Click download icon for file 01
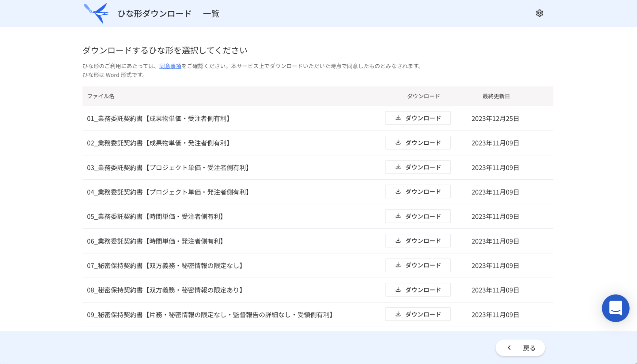This screenshot has height=364, width=637. [398, 118]
